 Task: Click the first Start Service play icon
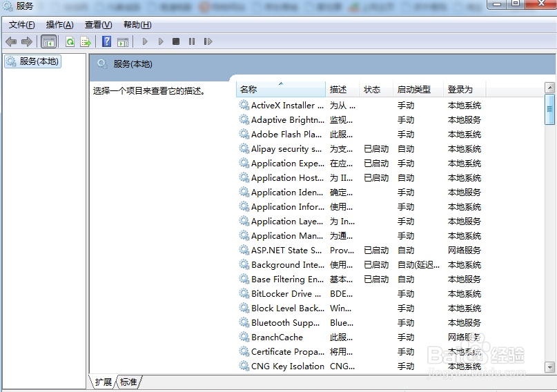(144, 41)
